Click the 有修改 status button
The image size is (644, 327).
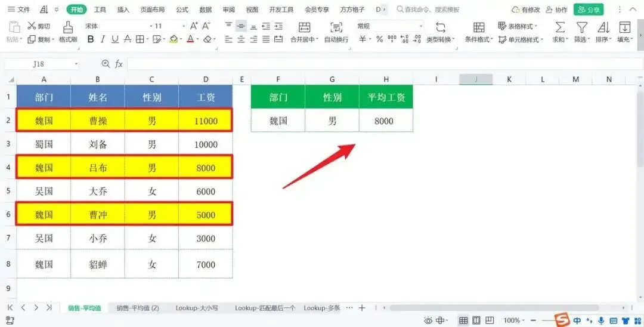[526, 10]
